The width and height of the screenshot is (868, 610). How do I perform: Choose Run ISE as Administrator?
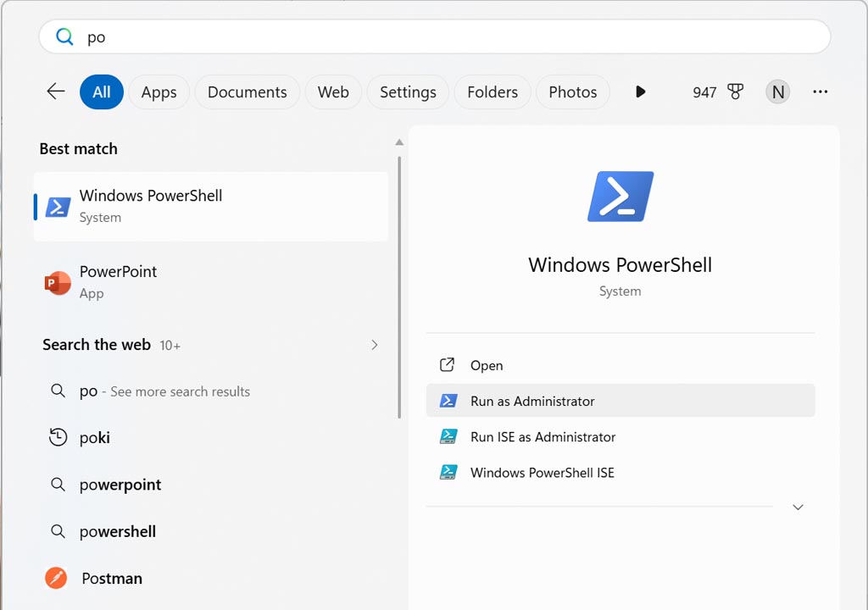(620, 436)
